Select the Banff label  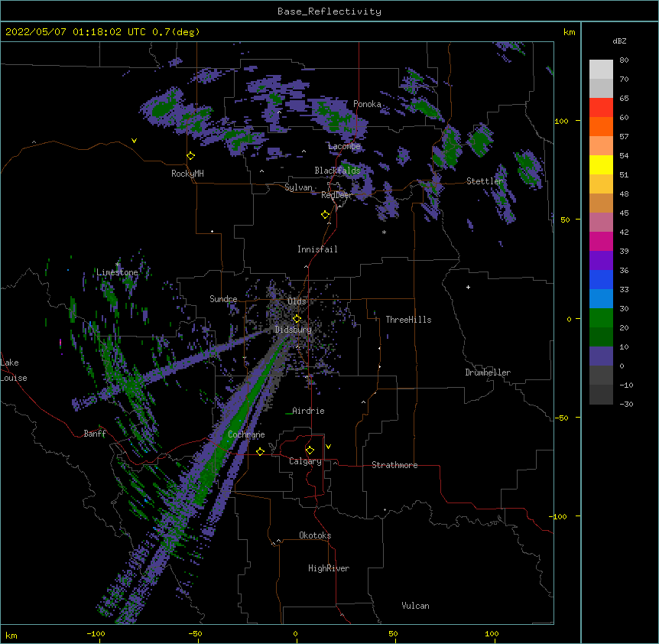95,434
